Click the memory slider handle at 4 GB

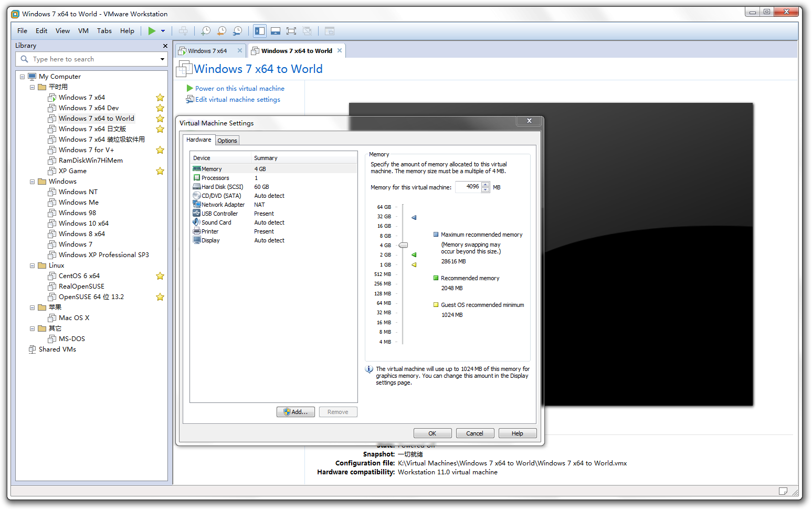(403, 245)
